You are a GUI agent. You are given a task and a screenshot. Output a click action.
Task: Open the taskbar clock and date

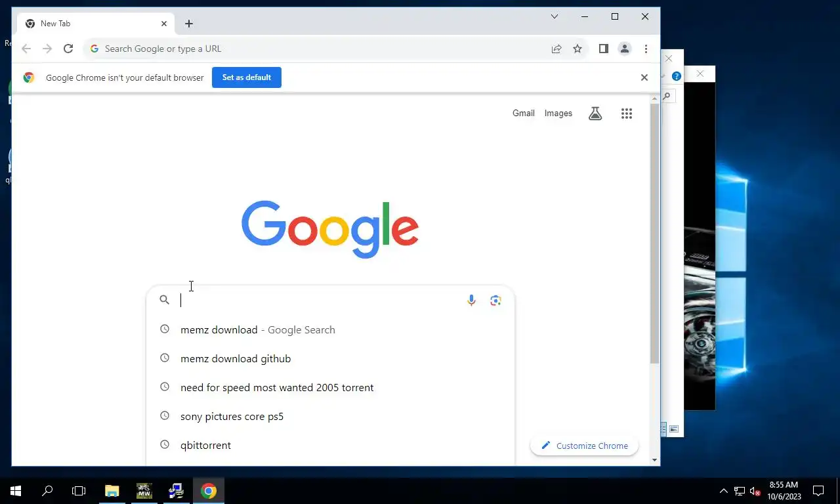786,491
